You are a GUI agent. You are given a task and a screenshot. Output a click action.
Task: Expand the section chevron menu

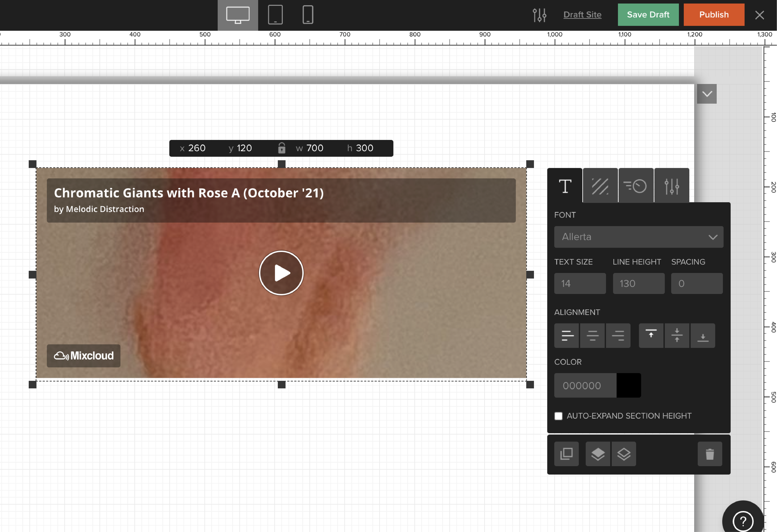coord(706,94)
